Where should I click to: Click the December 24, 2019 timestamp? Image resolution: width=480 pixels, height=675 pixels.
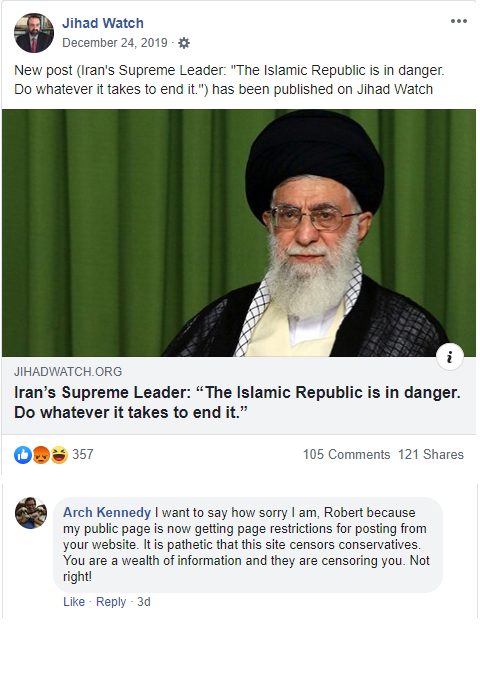(x=115, y=43)
